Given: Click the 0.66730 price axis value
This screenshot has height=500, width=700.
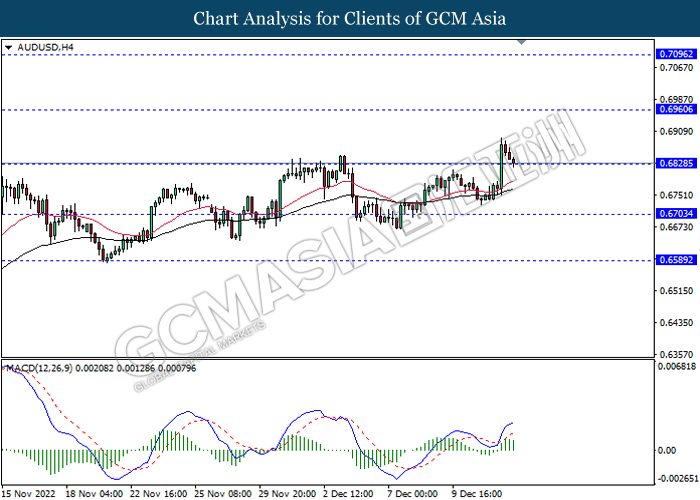Looking at the screenshot, I should 676,227.
